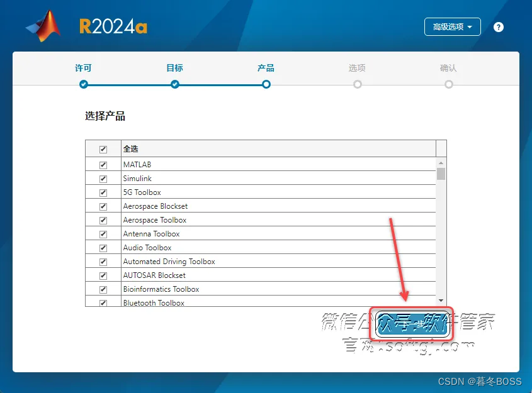Select the Simulink row text
The height and width of the screenshot is (393, 532).
point(137,179)
